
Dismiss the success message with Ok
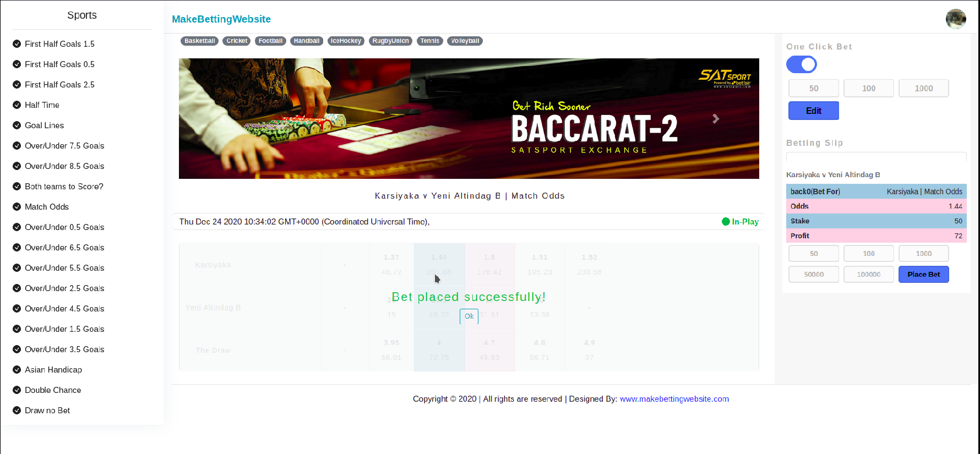469,316
